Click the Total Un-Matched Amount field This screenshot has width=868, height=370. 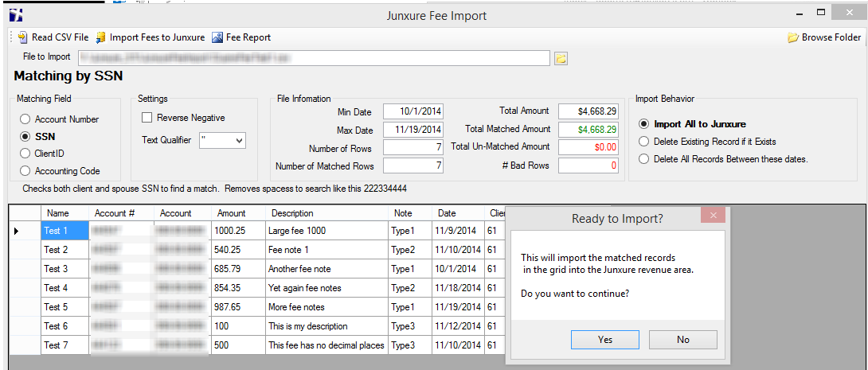tap(588, 147)
